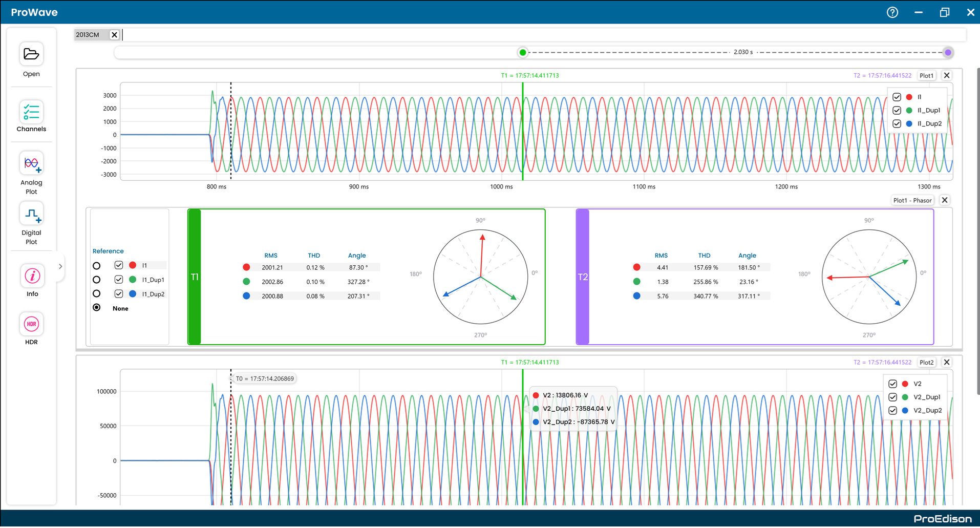The height and width of the screenshot is (528, 980).
Task: Click the green T1 slider handle
Action: [x=522, y=52]
